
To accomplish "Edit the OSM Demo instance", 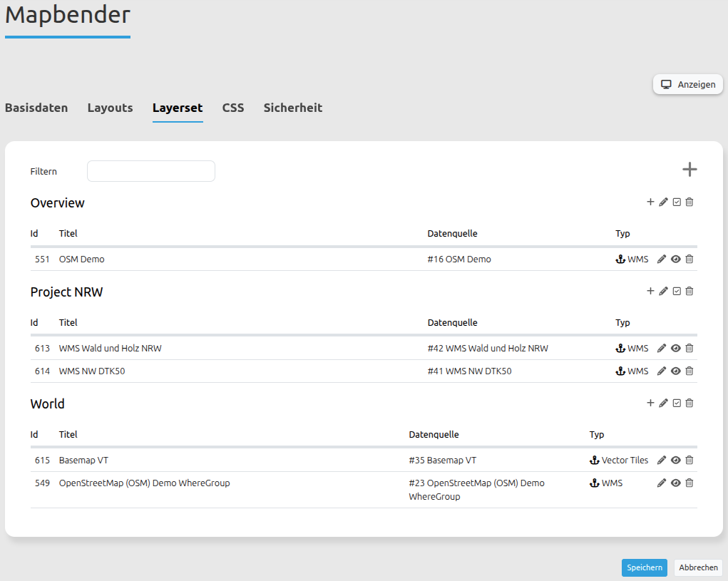I will [x=661, y=259].
